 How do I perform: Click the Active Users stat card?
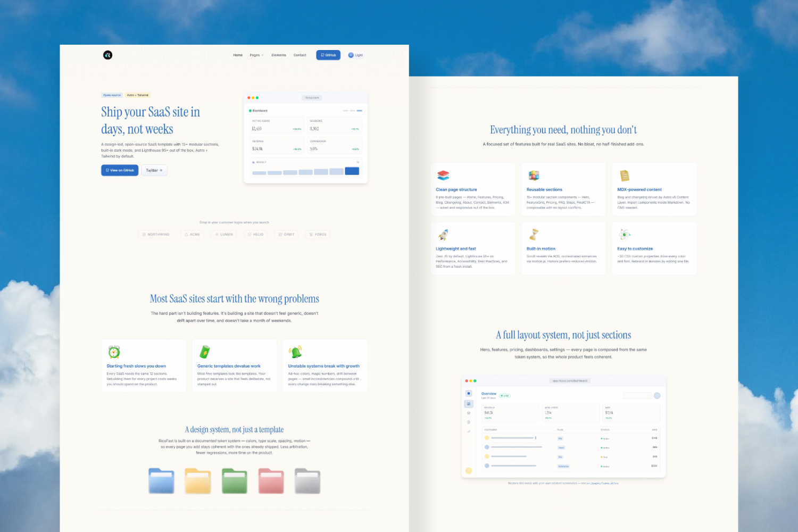tap(277, 125)
